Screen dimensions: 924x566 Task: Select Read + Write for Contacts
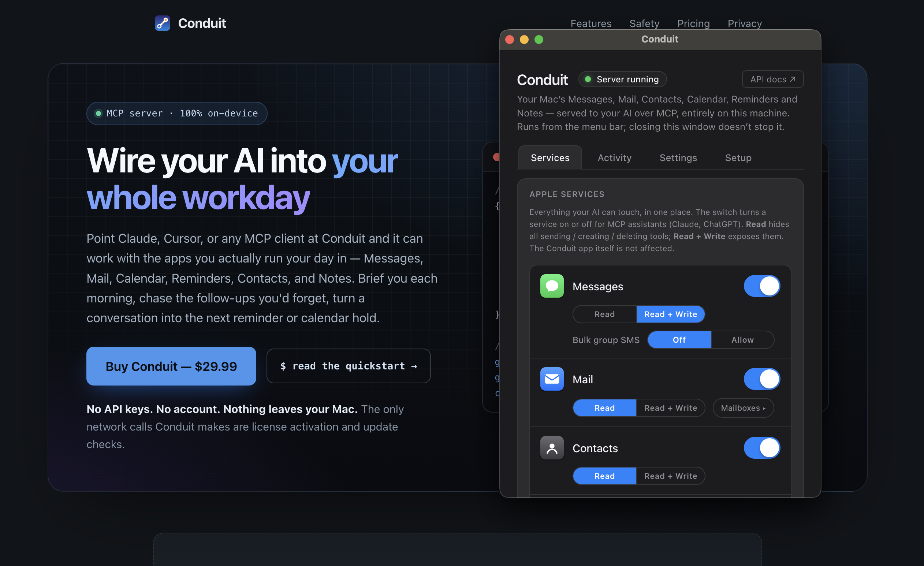[x=671, y=476]
